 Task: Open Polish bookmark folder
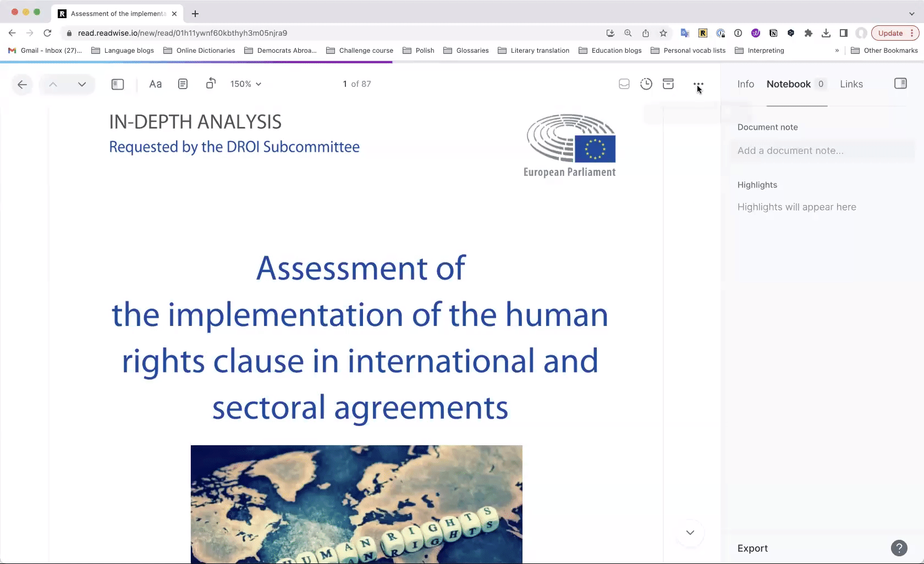coord(419,51)
